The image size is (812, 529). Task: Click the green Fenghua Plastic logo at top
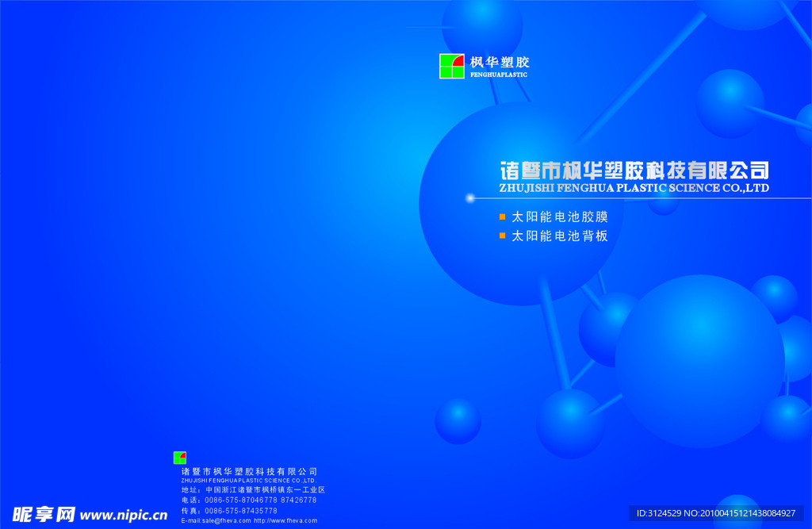point(452,67)
